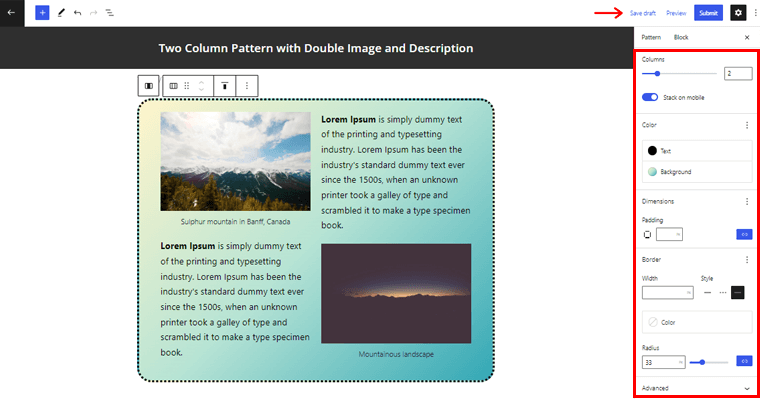Image resolution: width=760 pixels, height=399 pixels.
Task: Select dashed border style
Action: point(723,292)
